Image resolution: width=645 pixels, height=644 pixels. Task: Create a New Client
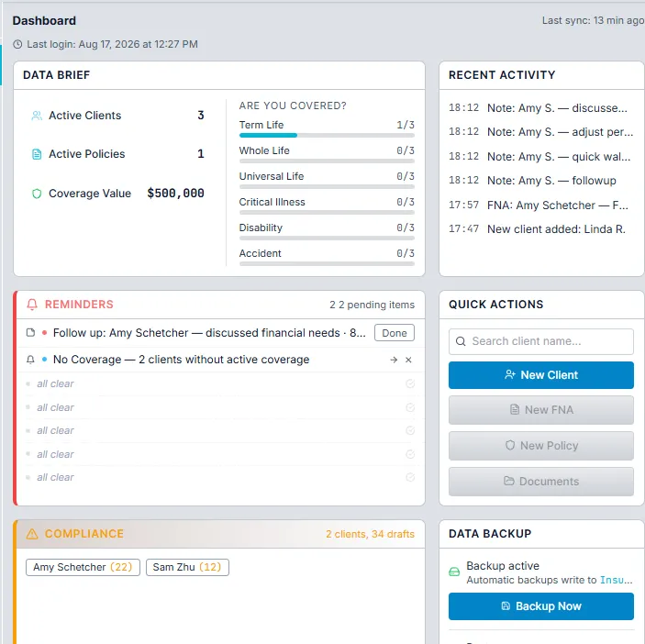541,375
